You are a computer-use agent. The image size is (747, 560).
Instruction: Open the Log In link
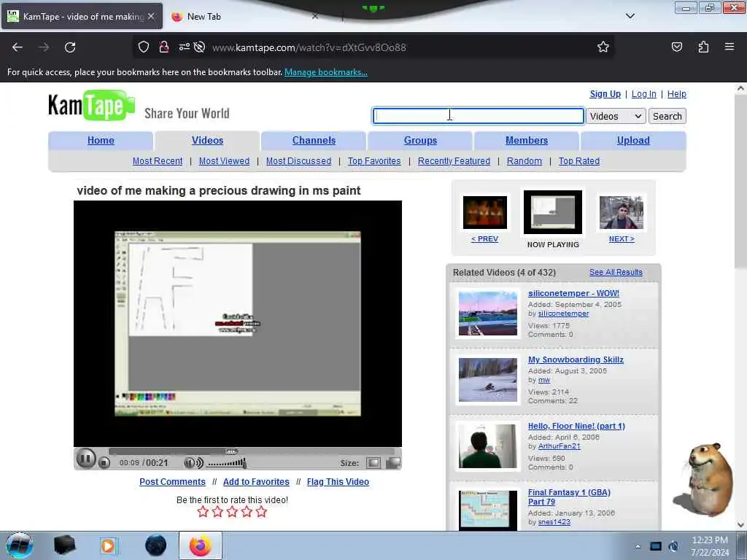click(643, 94)
